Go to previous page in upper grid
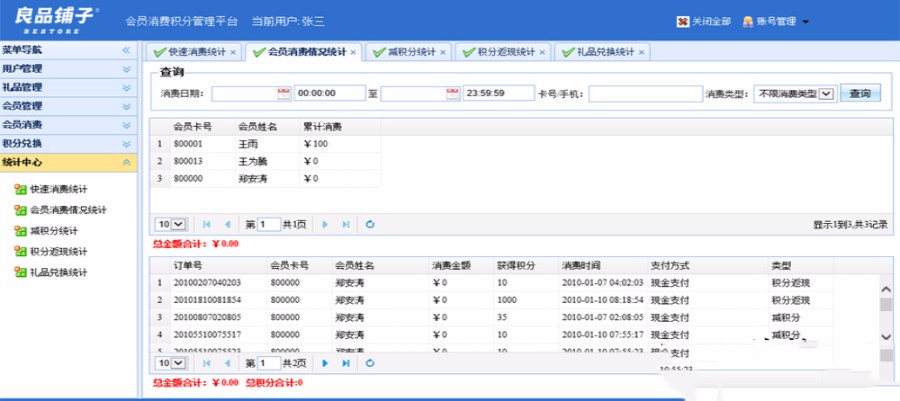This screenshot has height=401, width=900. click(x=227, y=224)
